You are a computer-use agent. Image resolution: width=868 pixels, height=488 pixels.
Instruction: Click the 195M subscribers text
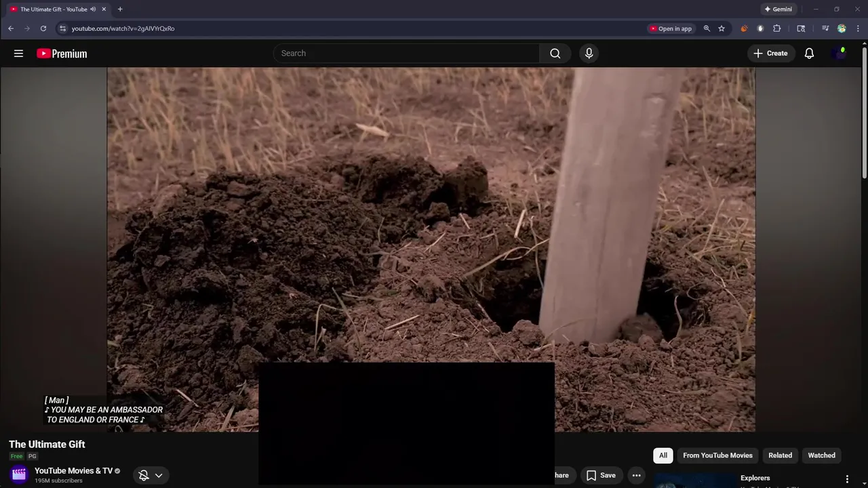tap(58, 481)
